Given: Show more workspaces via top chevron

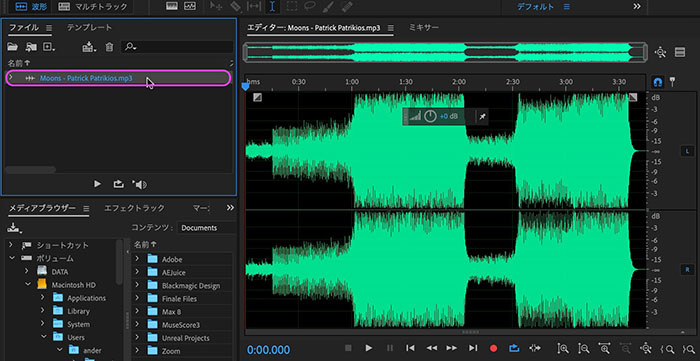Looking at the screenshot, I should [637, 6].
